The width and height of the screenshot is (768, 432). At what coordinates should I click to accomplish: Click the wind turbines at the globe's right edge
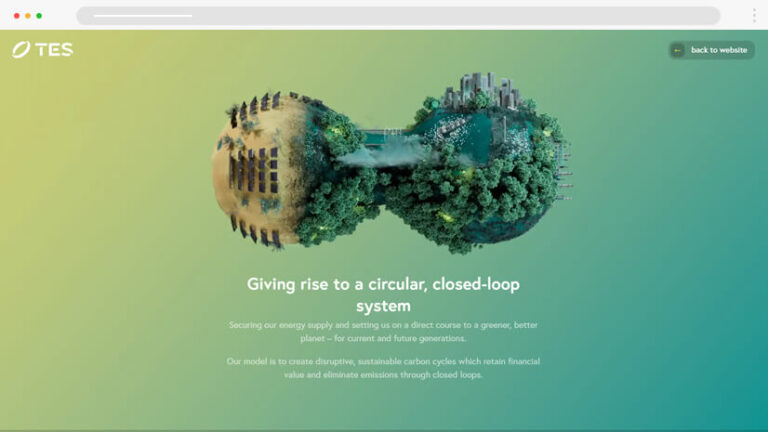(x=564, y=171)
